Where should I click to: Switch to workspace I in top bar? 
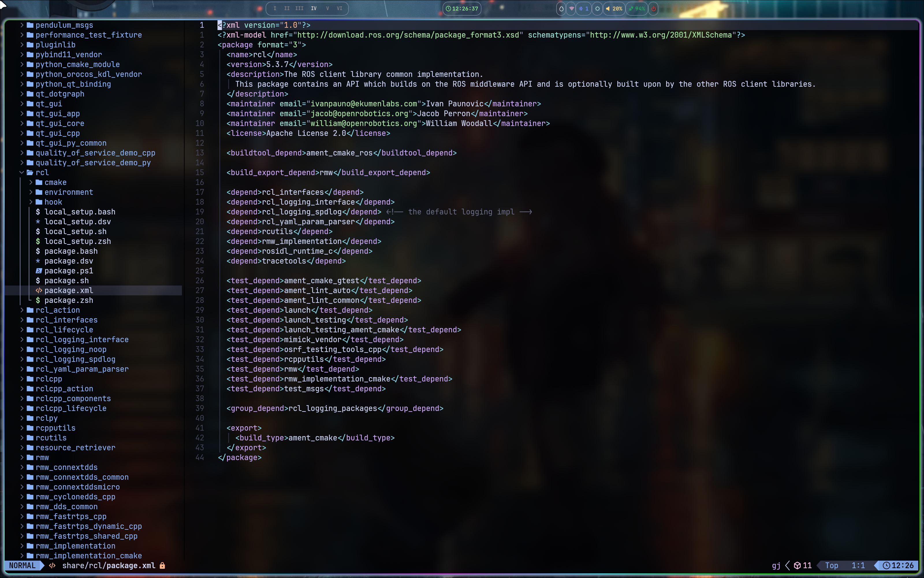point(275,8)
